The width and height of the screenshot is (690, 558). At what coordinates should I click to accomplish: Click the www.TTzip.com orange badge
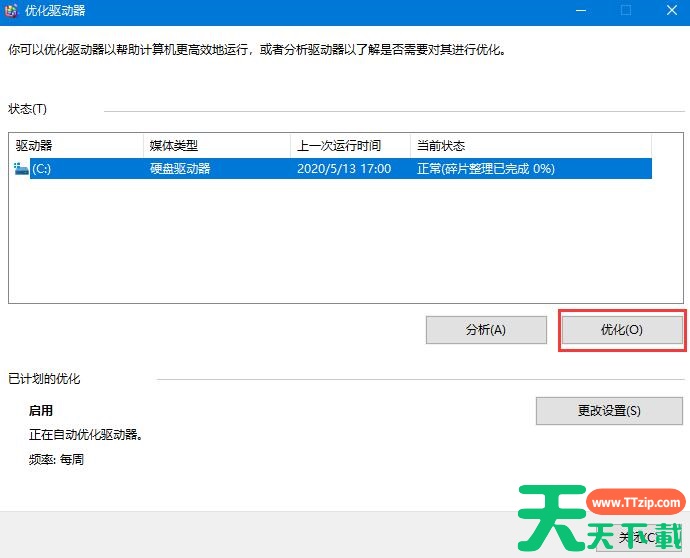point(634,504)
